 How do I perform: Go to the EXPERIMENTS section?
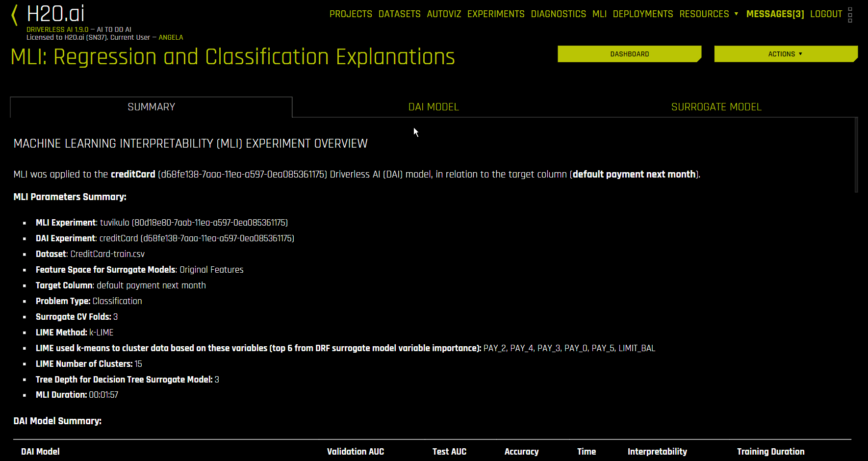click(x=496, y=14)
